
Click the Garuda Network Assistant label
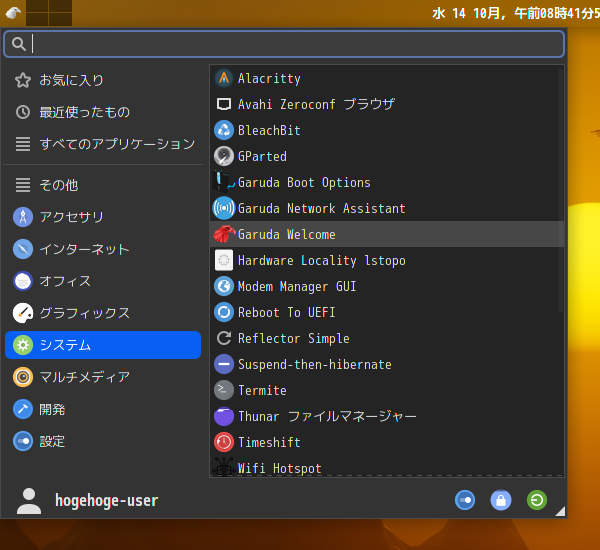[x=321, y=209]
